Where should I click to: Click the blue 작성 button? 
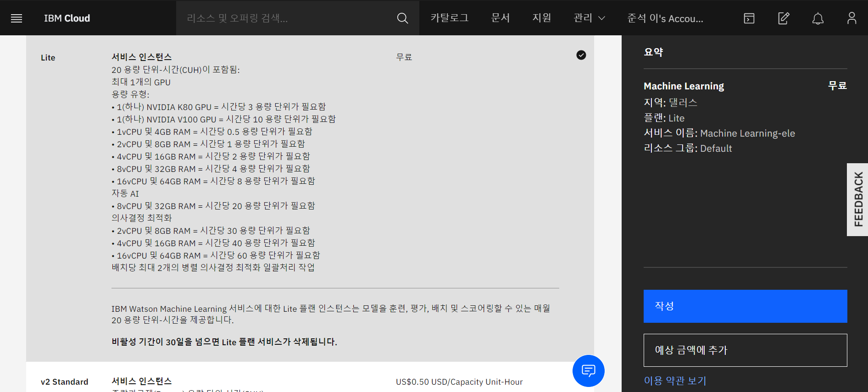(745, 306)
